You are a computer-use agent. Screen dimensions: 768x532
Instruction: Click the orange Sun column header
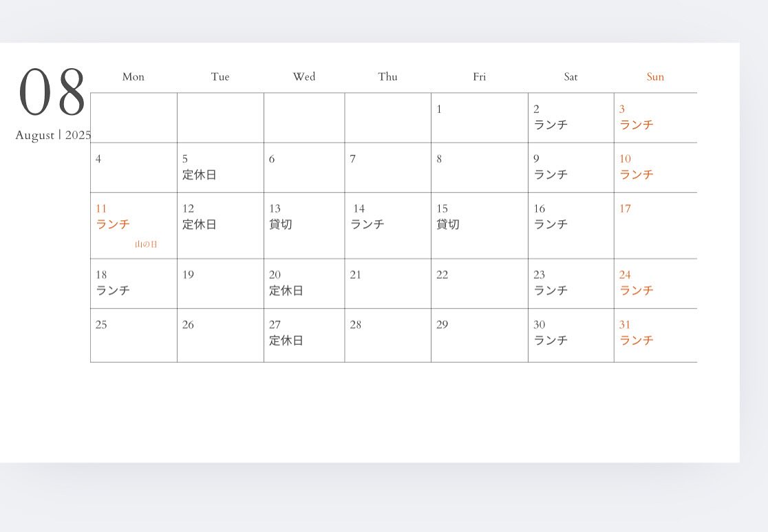click(x=655, y=77)
